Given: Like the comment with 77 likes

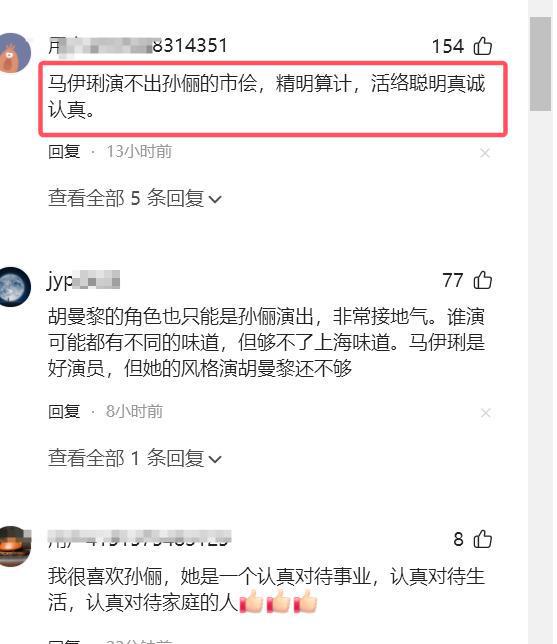Looking at the screenshot, I should pos(483,281).
